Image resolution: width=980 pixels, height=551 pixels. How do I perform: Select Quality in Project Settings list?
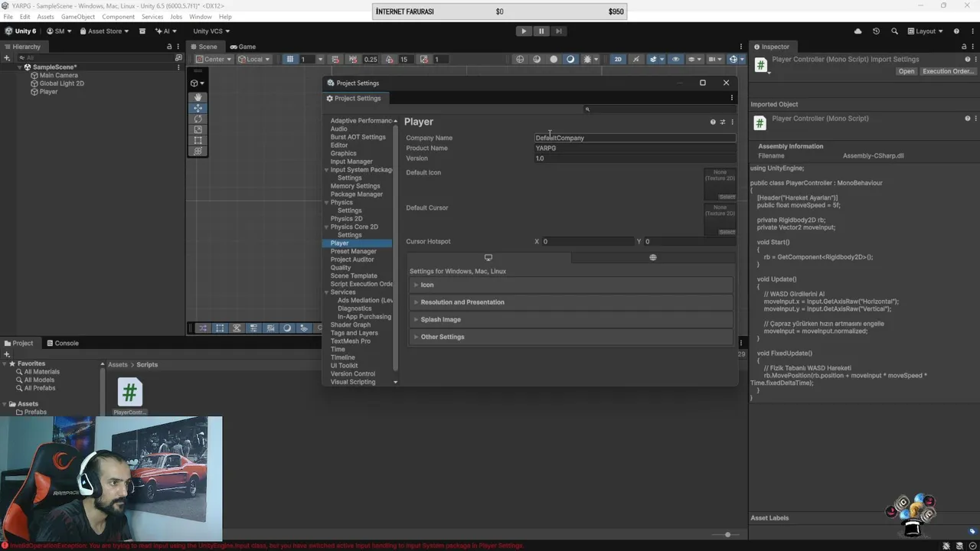tap(341, 268)
